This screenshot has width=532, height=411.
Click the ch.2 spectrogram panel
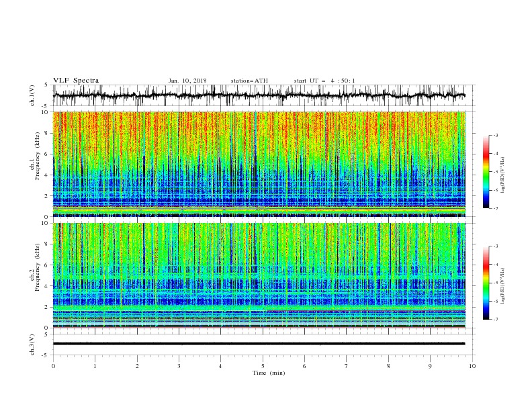point(259,275)
